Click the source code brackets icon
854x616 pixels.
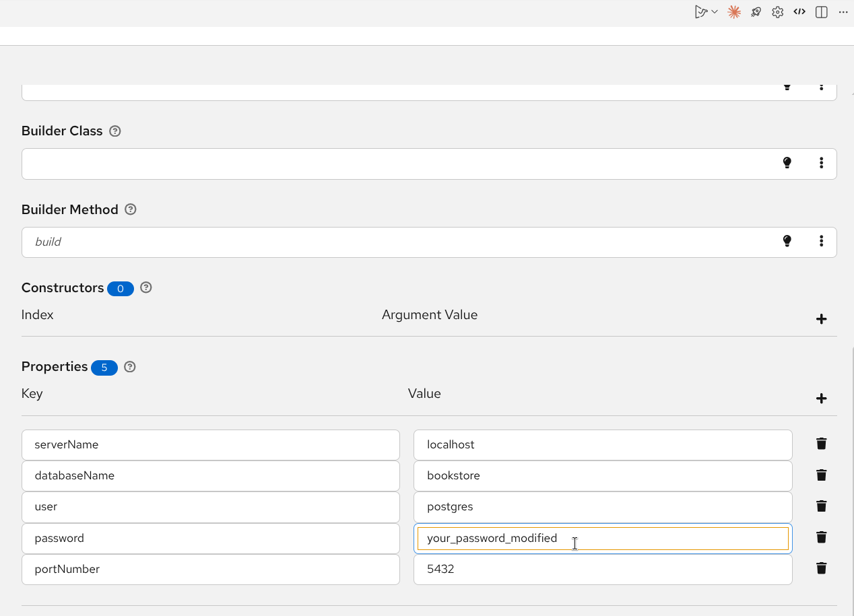799,12
